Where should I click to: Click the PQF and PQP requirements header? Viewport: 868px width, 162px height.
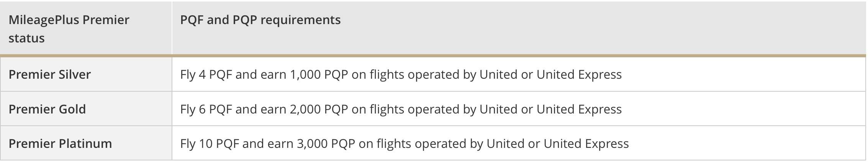pos(260,20)
